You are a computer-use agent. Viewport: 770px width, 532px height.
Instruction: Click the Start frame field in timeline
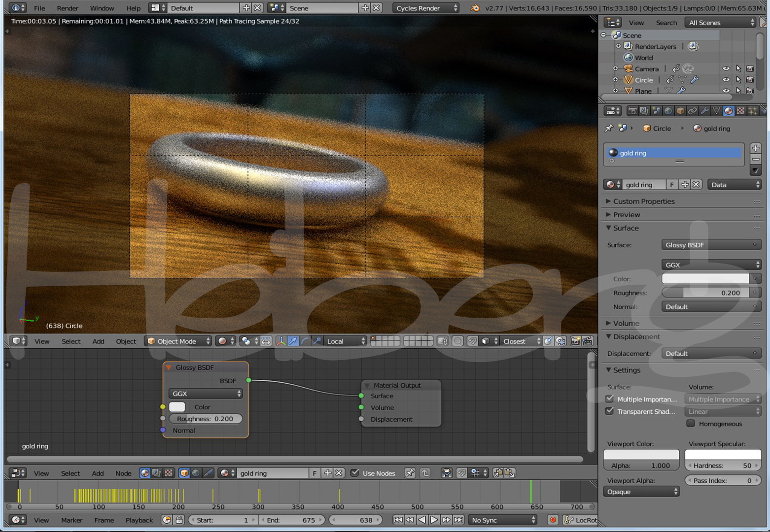pyautogui.click(x=223, y=520)
